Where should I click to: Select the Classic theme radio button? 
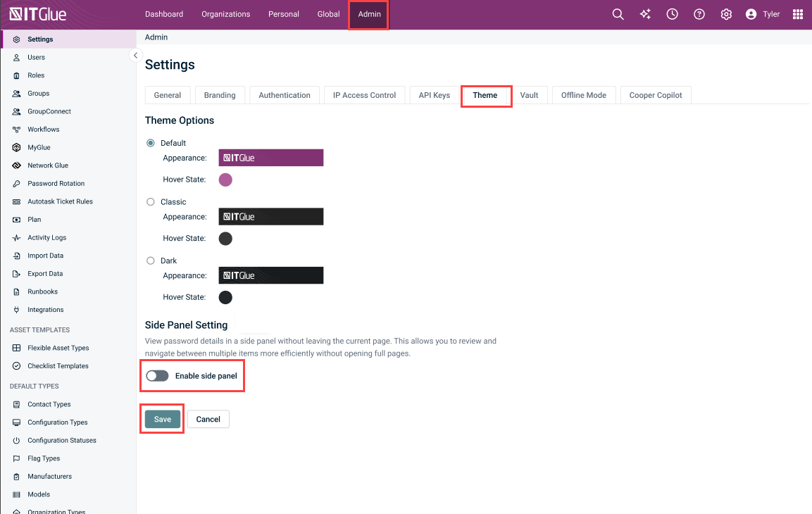point(151,202)
